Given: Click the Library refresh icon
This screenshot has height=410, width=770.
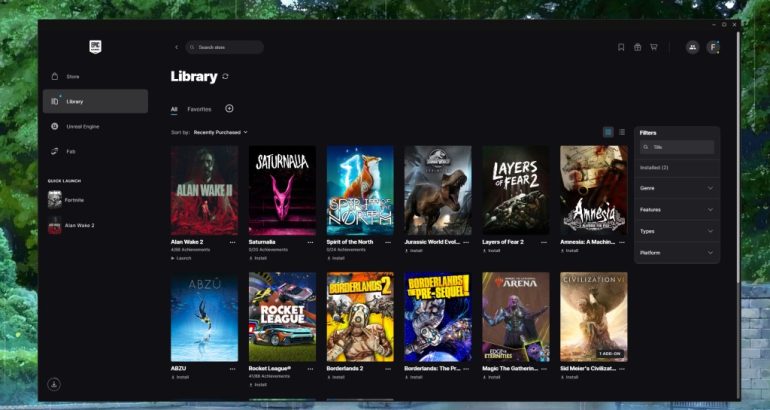Looking at the screenshot, I should (225, 77).
